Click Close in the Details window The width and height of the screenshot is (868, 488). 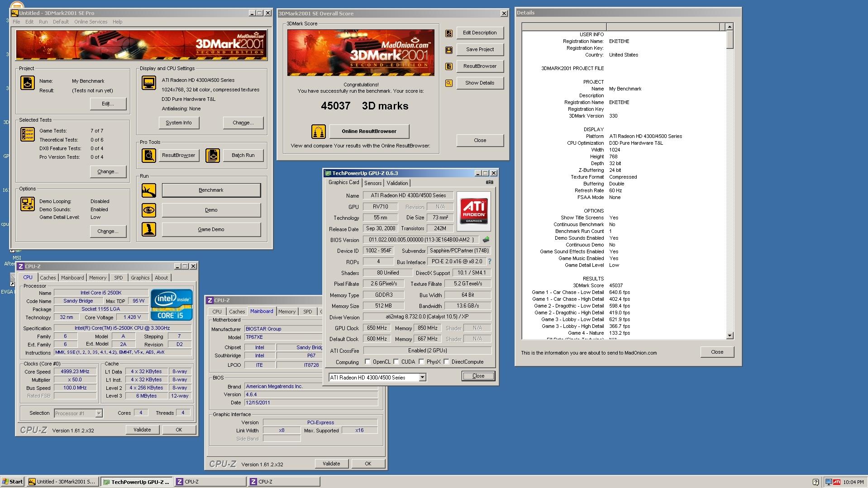pyautogui.click(x=717, y=352)
